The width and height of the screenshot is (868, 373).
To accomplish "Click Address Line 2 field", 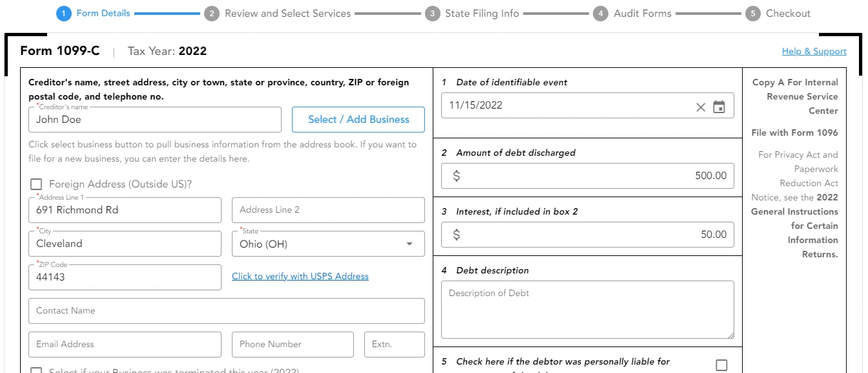I will click(328, 210).
